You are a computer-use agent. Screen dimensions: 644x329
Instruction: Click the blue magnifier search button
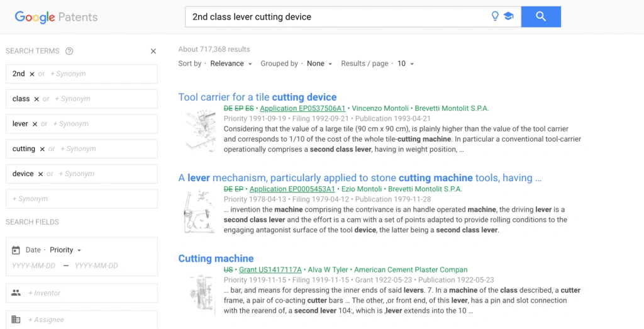[x=541, y=17]
